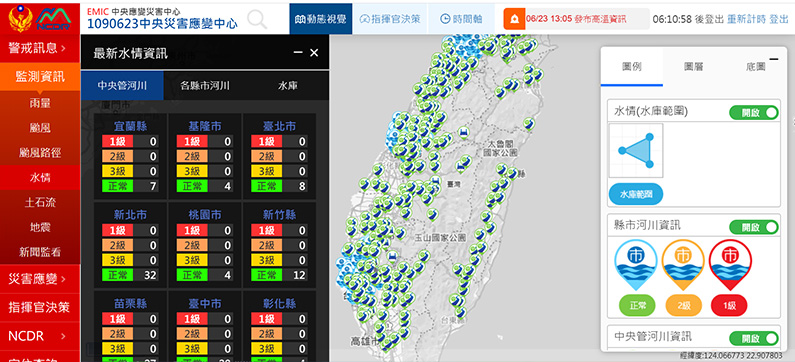Click the green 正常 status pill
Screen dimensions: 795x362
(637, 305)
